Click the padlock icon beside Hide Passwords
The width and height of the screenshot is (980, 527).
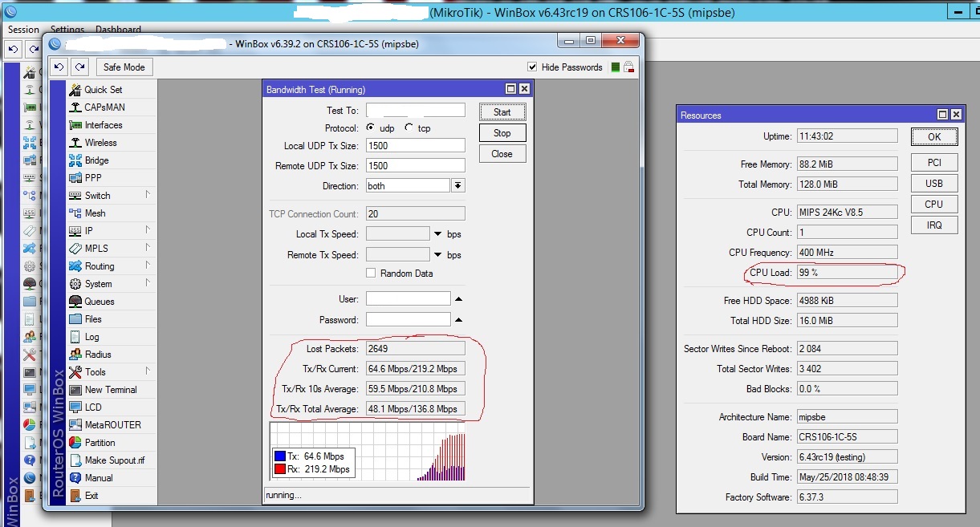pos(629,67)
